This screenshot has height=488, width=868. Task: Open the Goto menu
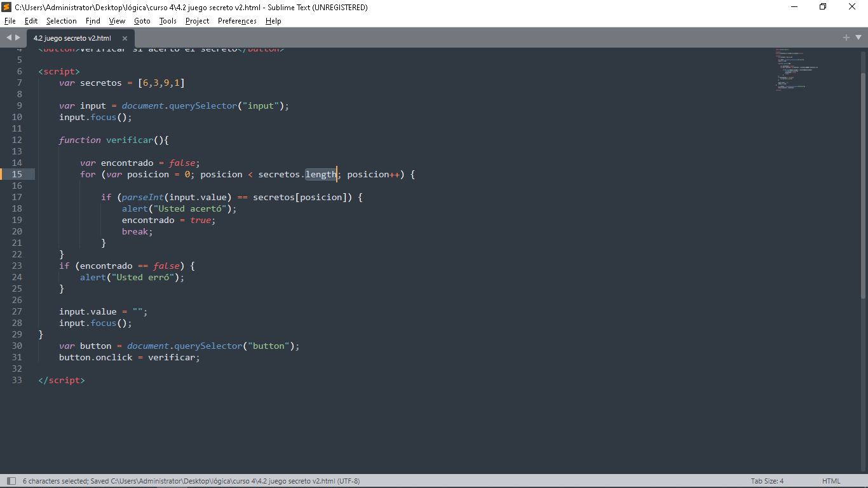click(142, 21)
